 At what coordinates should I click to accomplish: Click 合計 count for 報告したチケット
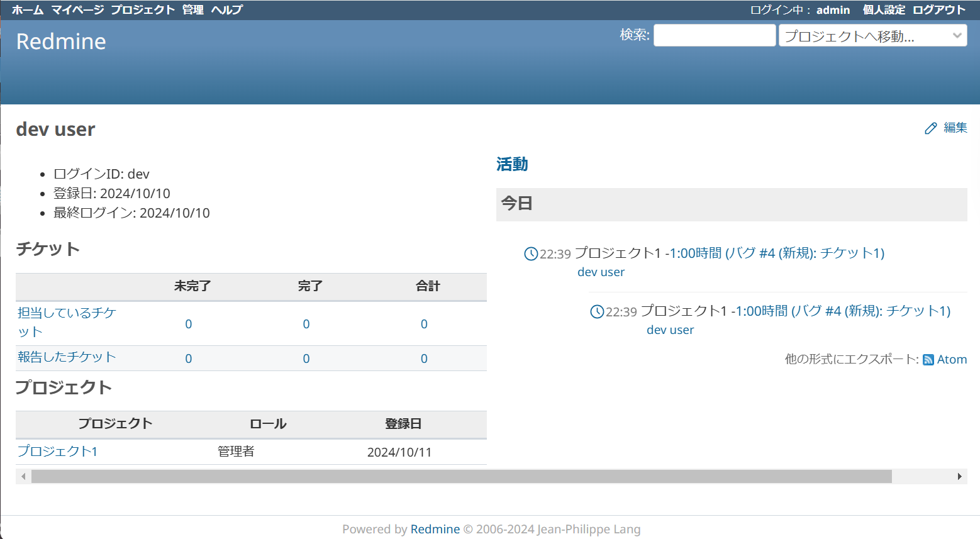(424, 358)
